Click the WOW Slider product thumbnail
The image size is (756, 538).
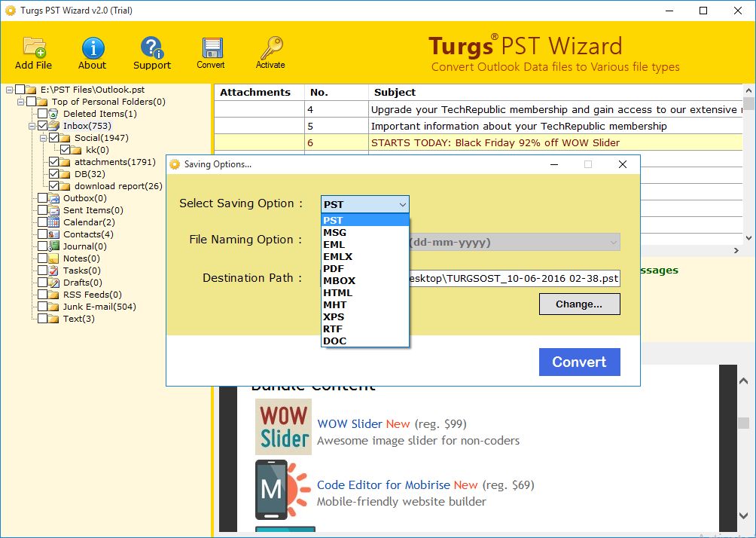(x=283, y=427)
